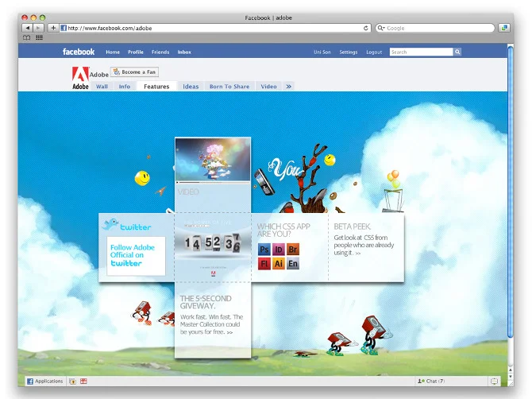Click the Adobe logo on the page header
The width and height of the screenshot is (532, 399).
pos(80,78)
